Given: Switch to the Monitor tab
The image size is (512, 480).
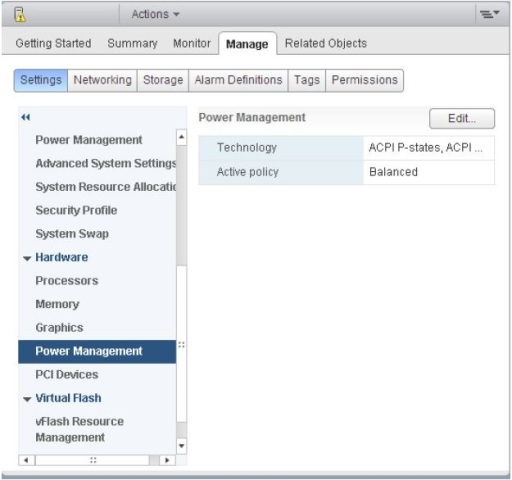Looking at the screenshot, I should pyautogui.click(x=192, y=43).
